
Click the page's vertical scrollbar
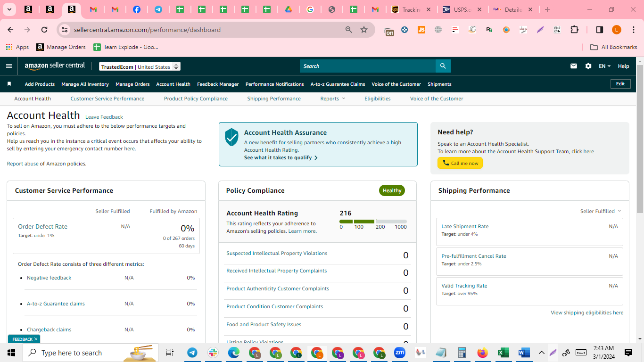(x=640, y=139)
